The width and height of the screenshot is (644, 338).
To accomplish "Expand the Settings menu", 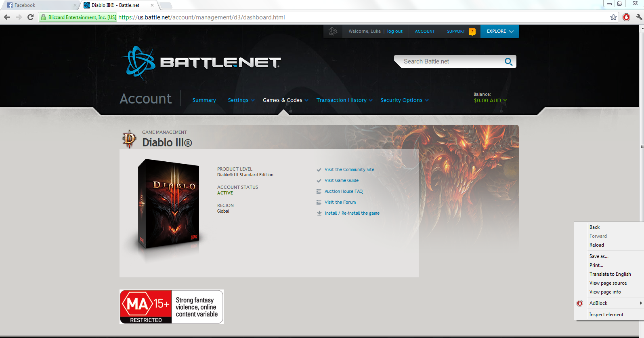I will coord(241,100).
